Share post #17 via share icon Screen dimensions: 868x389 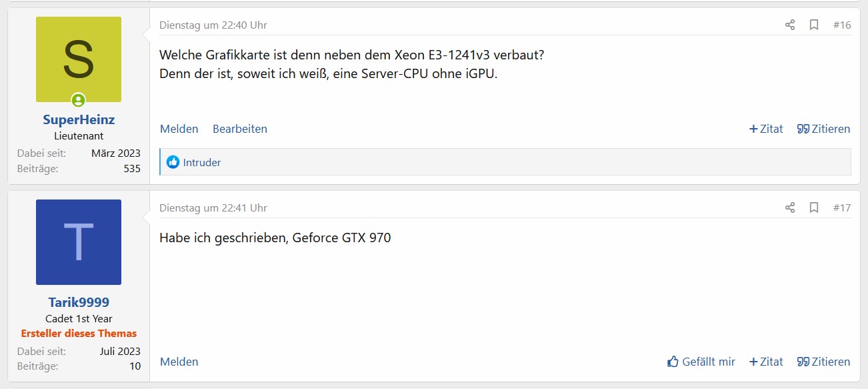790,208
